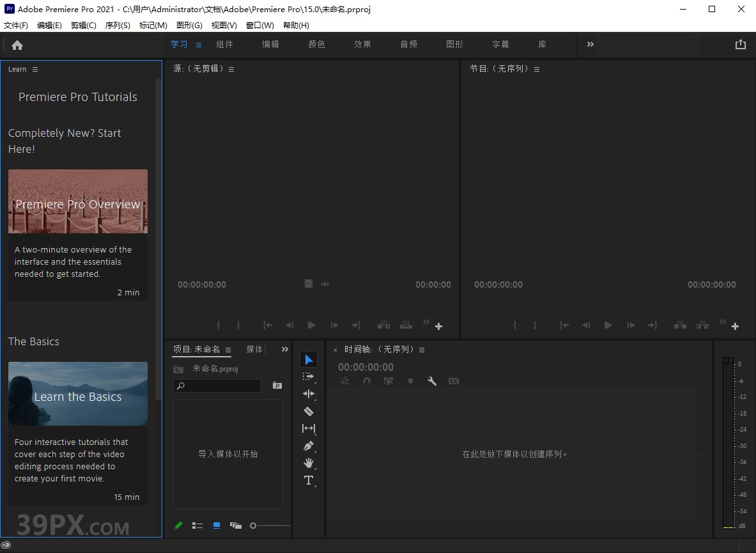Open the Learn panel menu
Image resolution: width=756 pixels, height=553 pixels.
(35, 69)
